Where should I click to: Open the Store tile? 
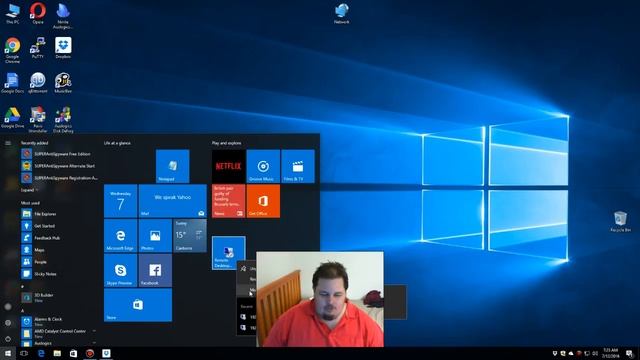(x=138, y=305)
